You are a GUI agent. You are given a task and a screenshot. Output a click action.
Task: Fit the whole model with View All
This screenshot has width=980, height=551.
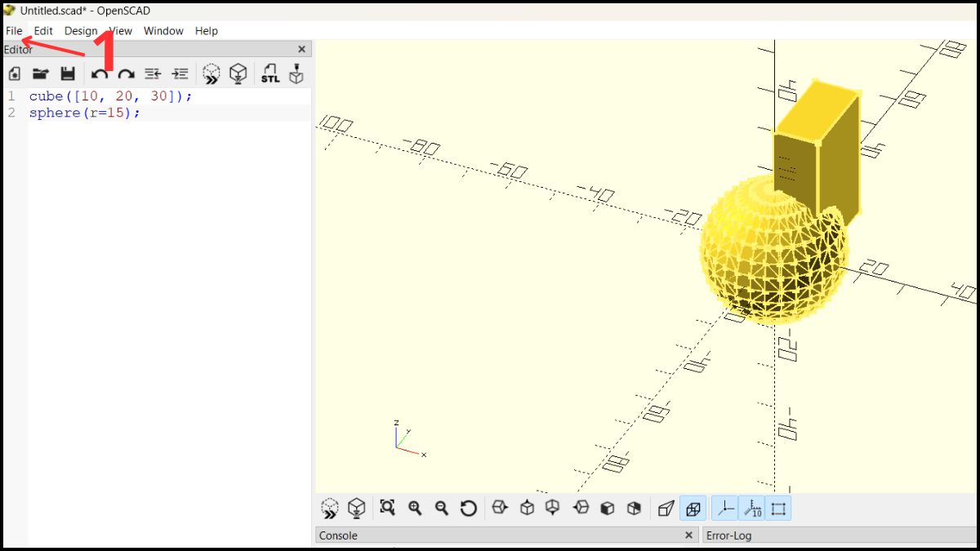click(388, 509)
